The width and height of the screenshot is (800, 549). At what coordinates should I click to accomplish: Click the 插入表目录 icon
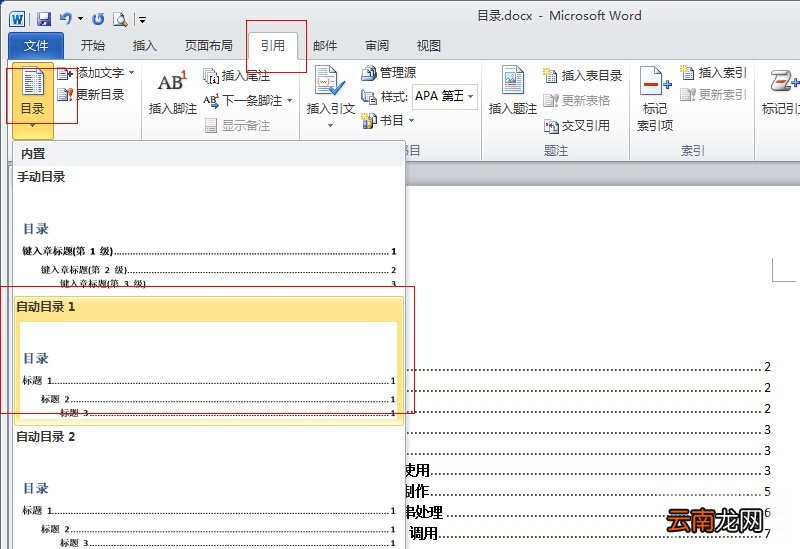(x=550, y=75)
